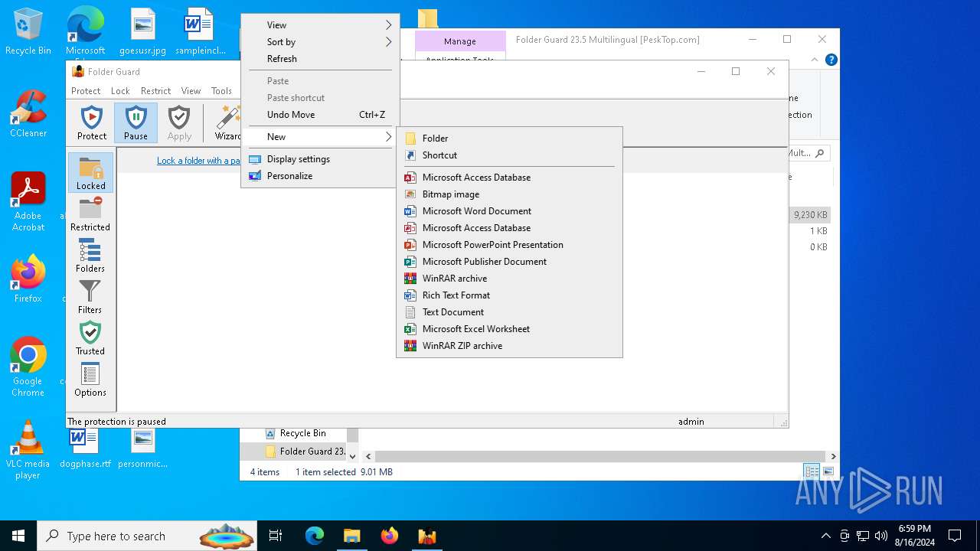Click the 9,230 KB size cell
980x551 pixels.
click(810, 215)
